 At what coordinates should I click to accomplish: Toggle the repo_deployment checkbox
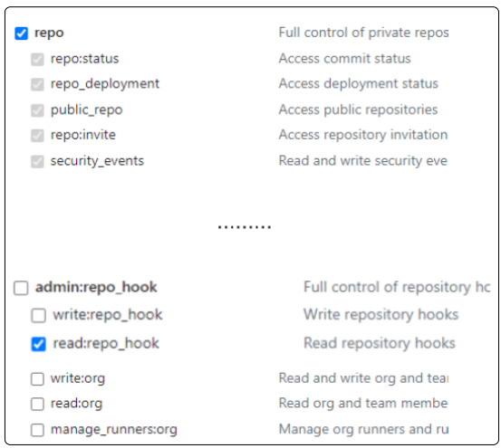[x=37, y=84]
